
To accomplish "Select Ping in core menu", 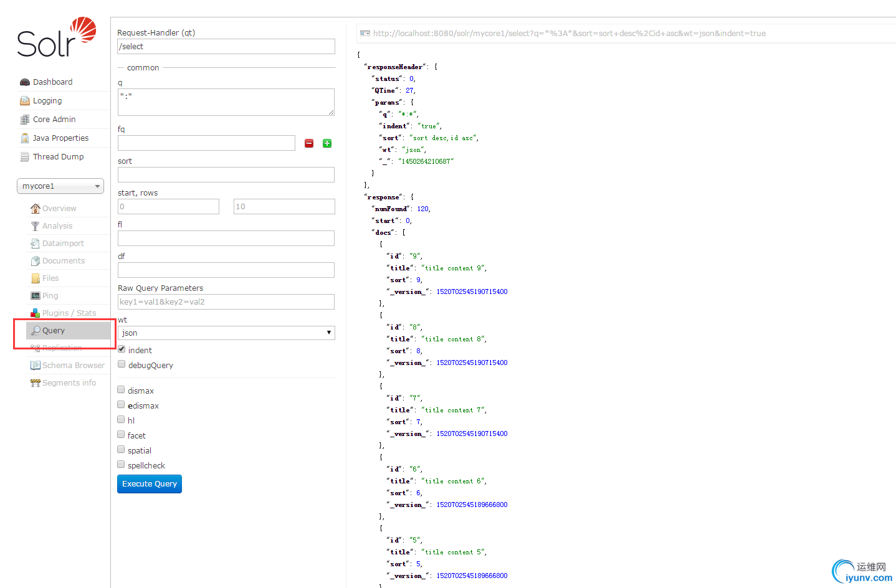I will click(50, 296).
